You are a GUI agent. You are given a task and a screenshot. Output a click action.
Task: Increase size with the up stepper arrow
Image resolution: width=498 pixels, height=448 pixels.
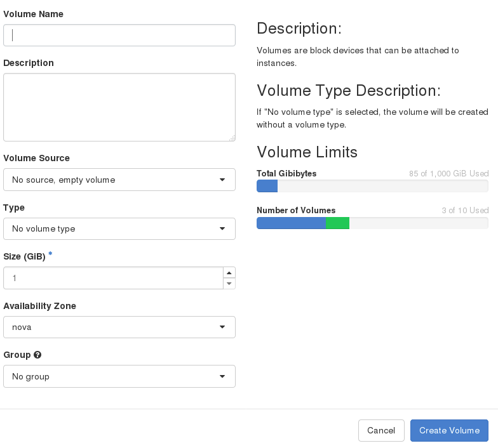tap(229, 273)
